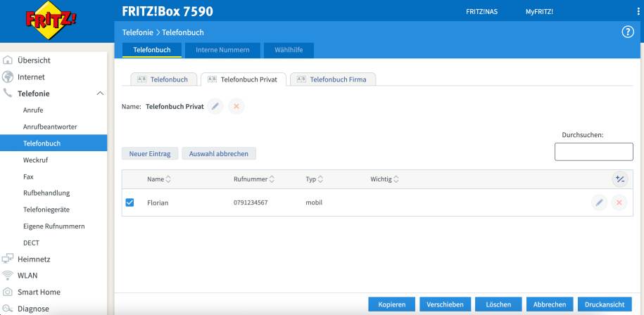Uncheck the Florian entry checkbox
This screenshot has width=644, height=315.
130,202
